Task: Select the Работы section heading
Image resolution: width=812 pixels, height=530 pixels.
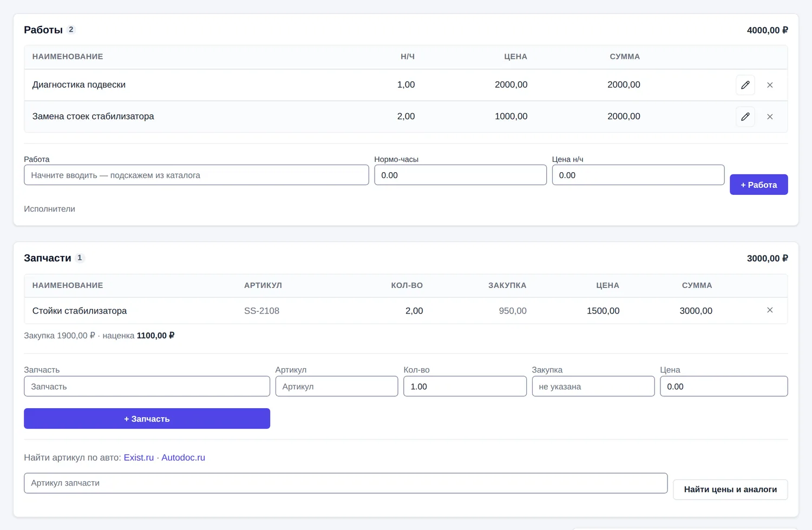Action: click(x=43, y=30)
